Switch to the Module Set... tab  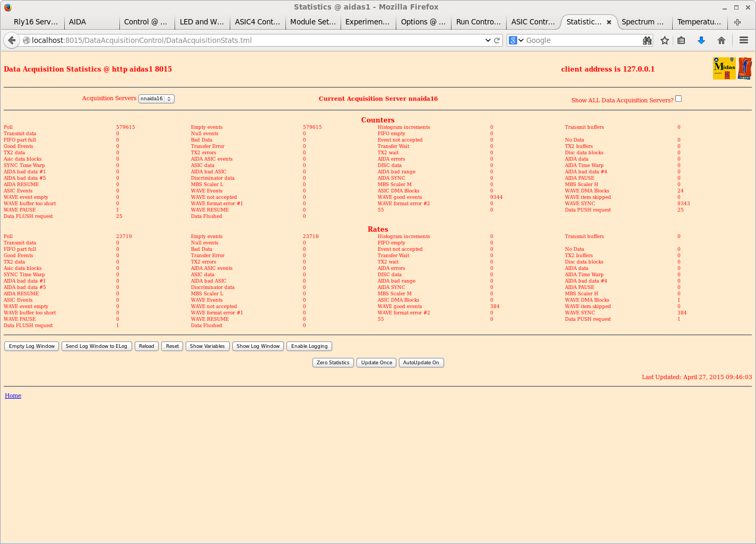coord(313,22)
